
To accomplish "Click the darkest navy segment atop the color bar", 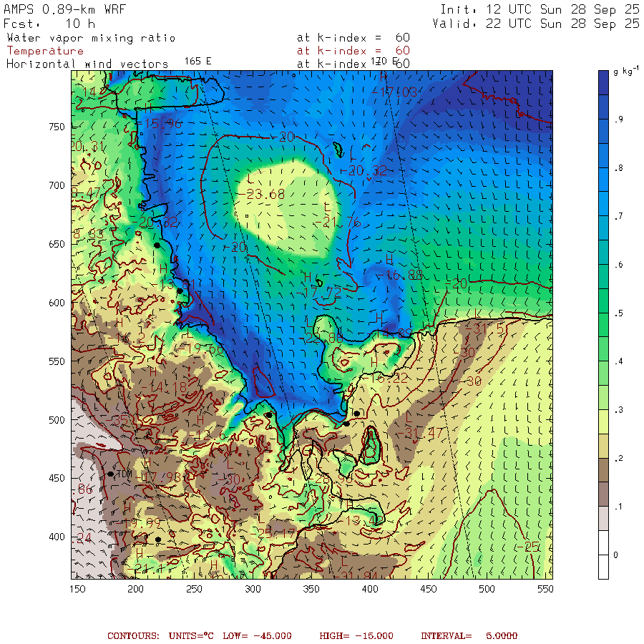I will pyautogui.click(x=603, y=82).
